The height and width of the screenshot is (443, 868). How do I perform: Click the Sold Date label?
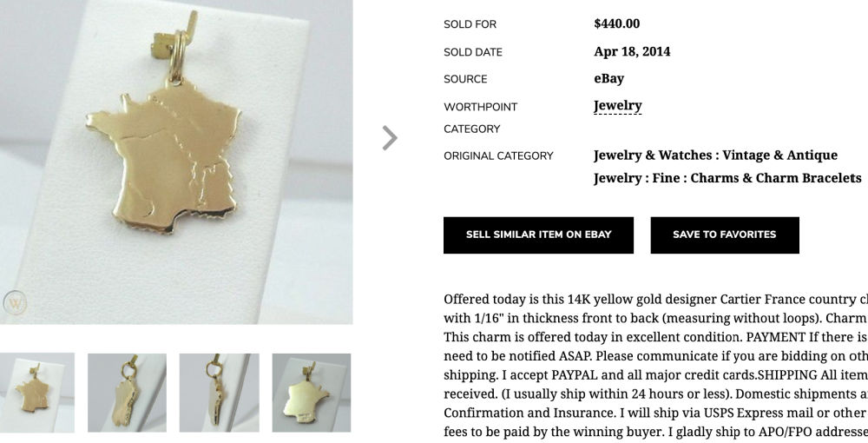pyautogui.click(x=472, y=52)
